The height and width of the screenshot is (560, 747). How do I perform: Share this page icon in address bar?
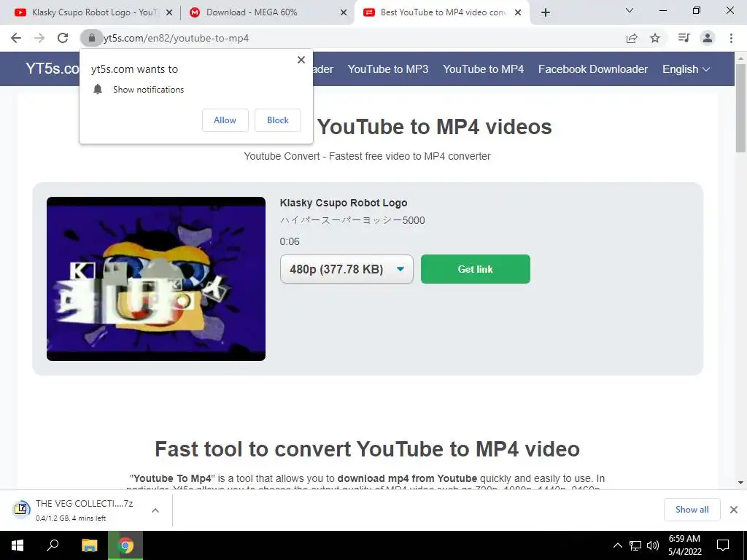pyautogui.click(x=632, y=38)
